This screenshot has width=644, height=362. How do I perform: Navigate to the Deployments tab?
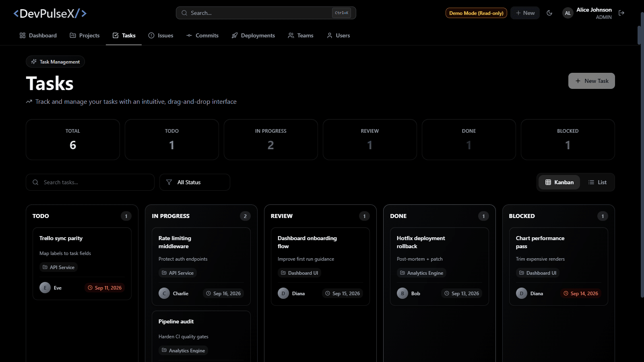coord(253,35)
